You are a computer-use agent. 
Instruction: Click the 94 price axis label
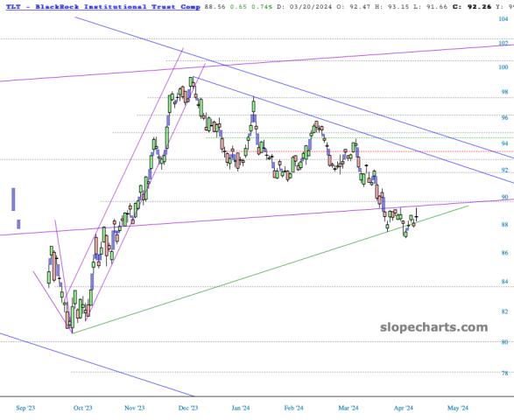click(x=504, y=143)
